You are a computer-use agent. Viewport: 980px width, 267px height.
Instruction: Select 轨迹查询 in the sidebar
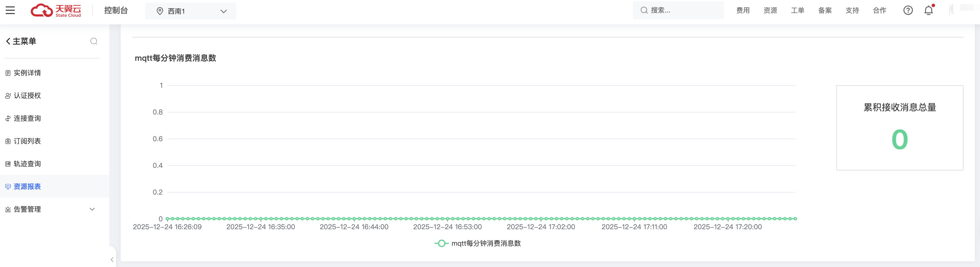27,164
